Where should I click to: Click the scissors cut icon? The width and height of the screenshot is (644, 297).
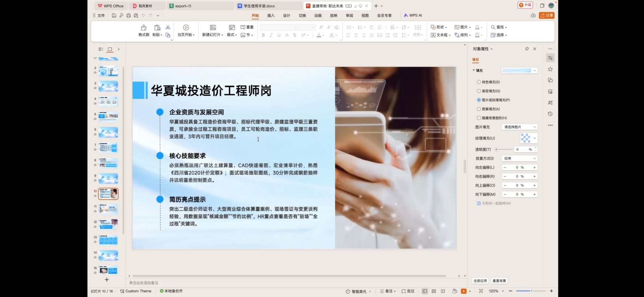coord(168,27)
